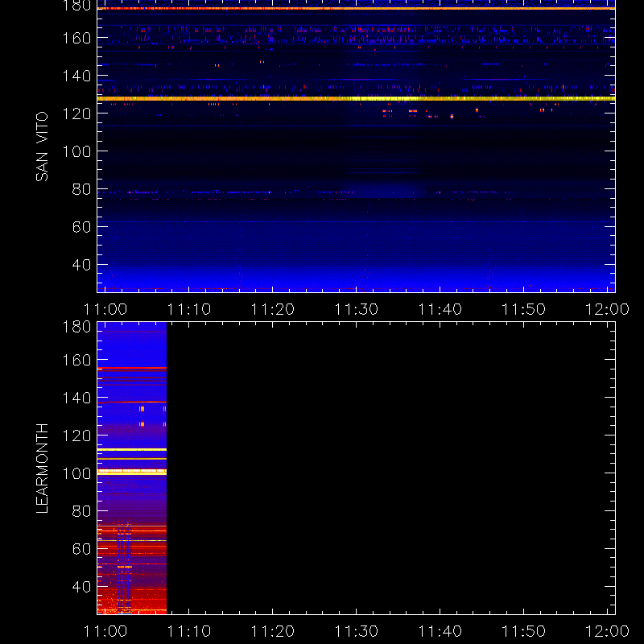
Task: Select the 80 tick label on San Vito axis
Action: pyautogui.click(x=81, y=189)
